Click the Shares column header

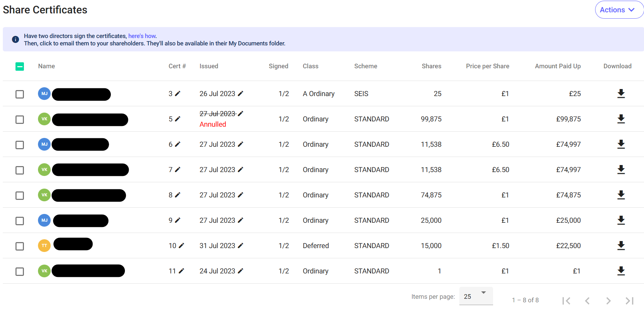tap(431, 66)
